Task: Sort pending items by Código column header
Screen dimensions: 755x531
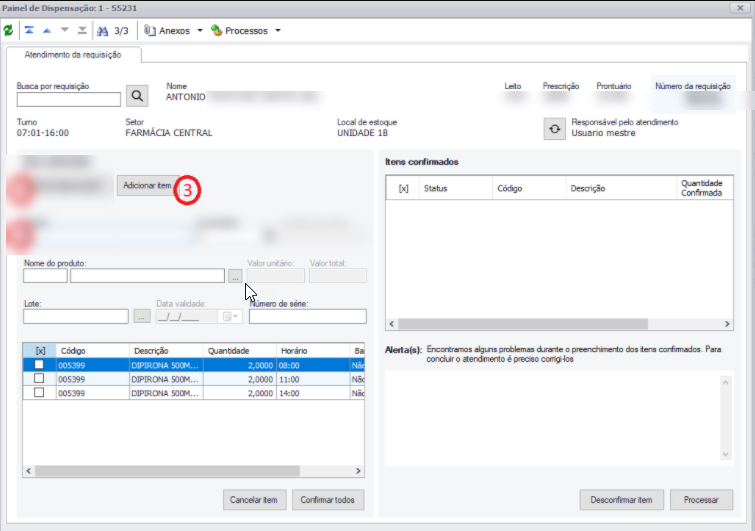Action: tap(93, 351)
